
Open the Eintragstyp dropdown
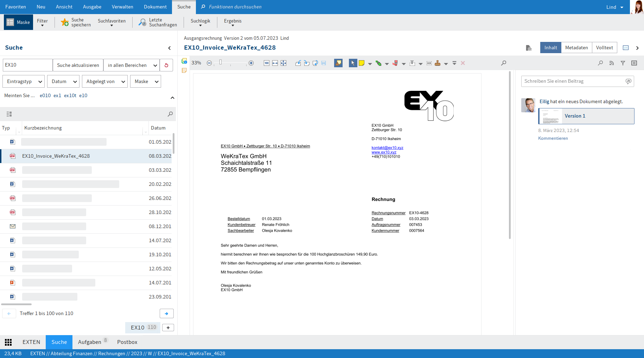(x=24, y=81)
